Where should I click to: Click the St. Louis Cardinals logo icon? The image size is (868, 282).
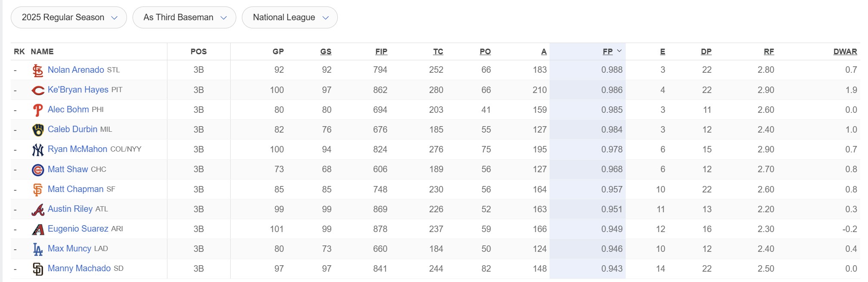point(38,70)
